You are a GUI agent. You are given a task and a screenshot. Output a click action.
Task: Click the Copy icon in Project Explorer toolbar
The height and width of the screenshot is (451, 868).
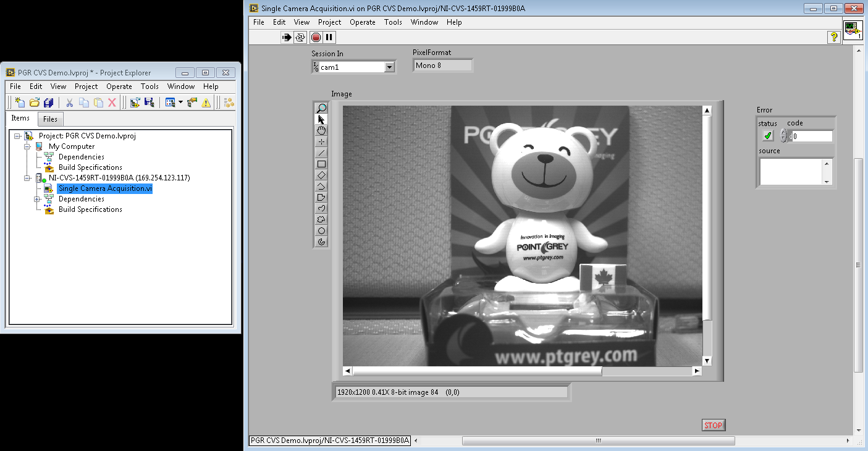84,103
